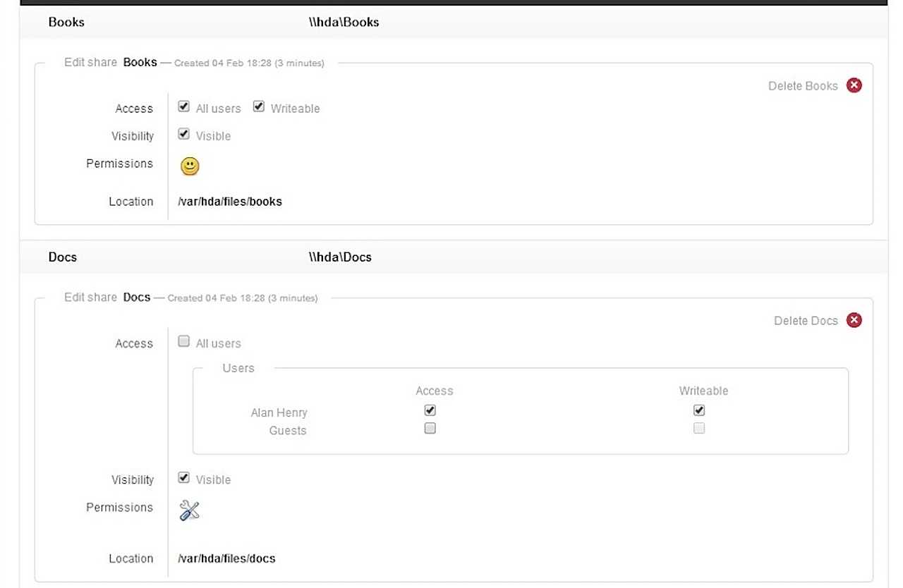The height and width of the screenshot is (588, 903).
Task: Toggle Visible checkbox for Docs share
Action: click(184, 478)
